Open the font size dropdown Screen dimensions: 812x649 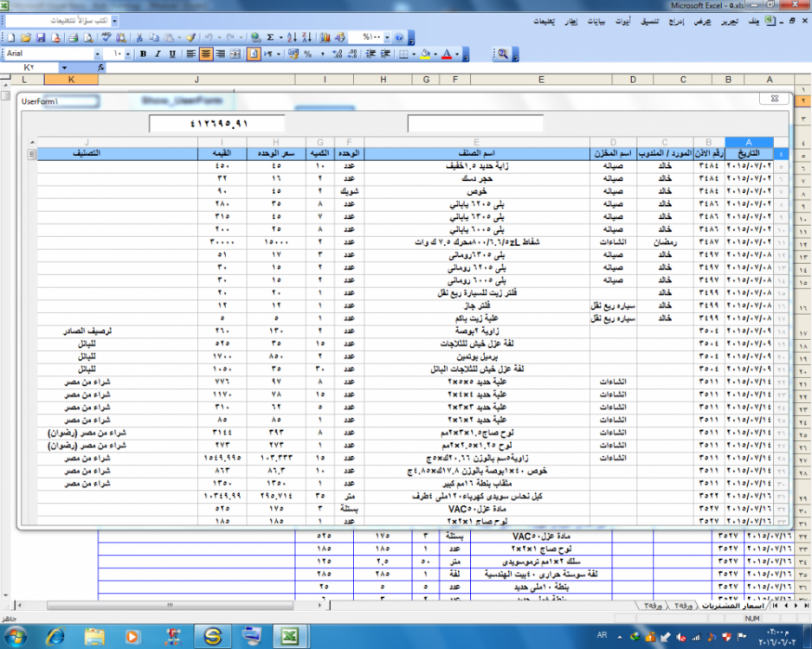128,54
